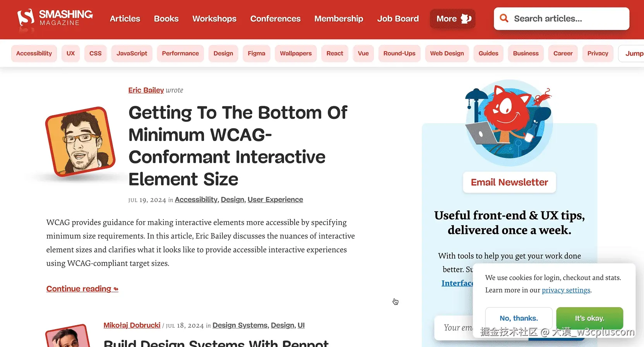This screenshot has height=347, width=644.
Task: Select the Figma topic tag
Action: [257, 53]
